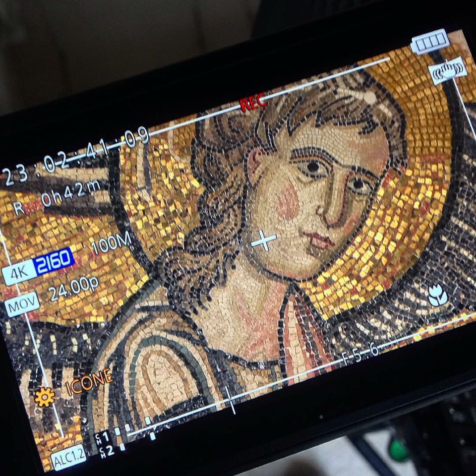Viewport: 476px width, 476px height.
Task: Tap the 4K 2160 resolution badge
Action: point(38,266)
